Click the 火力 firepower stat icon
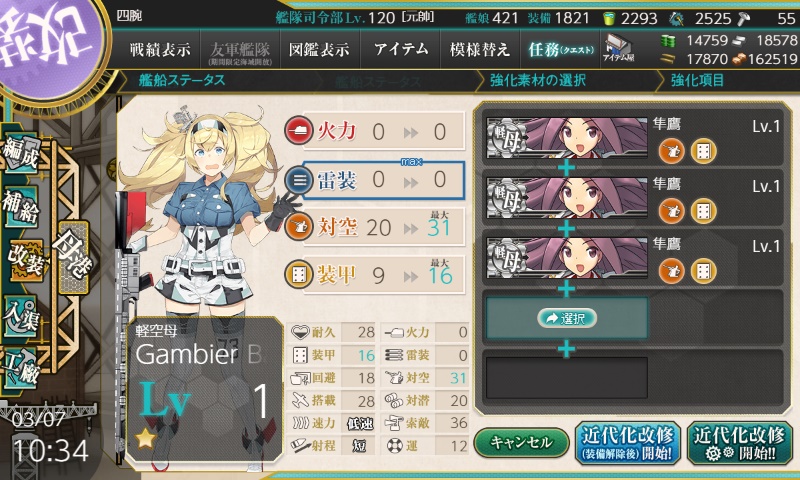Viewport: 800px width, 480px height. coord(298,131)
